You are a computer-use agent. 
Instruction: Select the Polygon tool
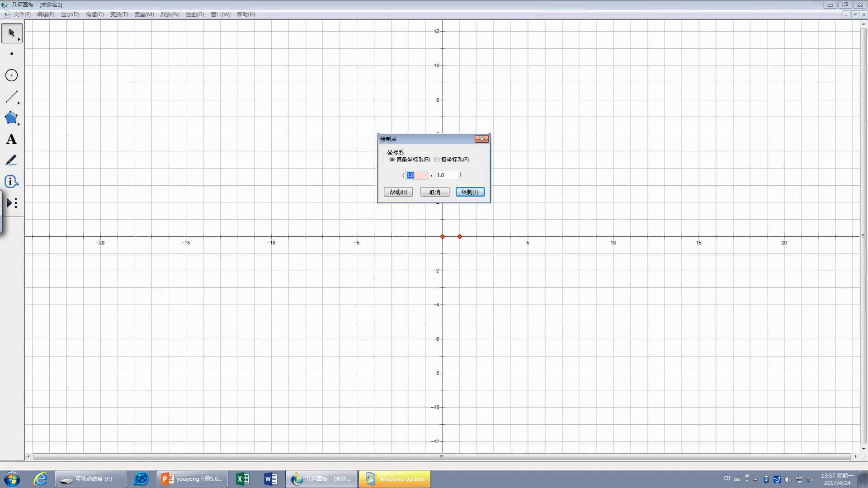coord(11,118)
